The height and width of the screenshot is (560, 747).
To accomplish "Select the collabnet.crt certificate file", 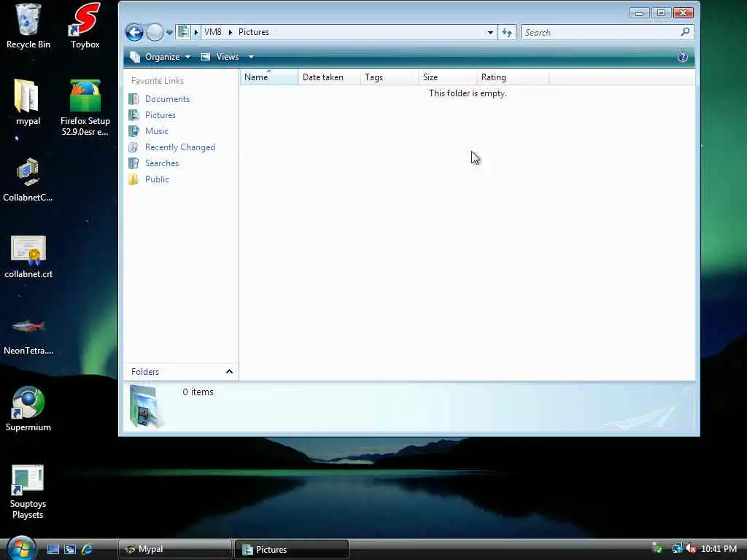I will coord(28,257).
